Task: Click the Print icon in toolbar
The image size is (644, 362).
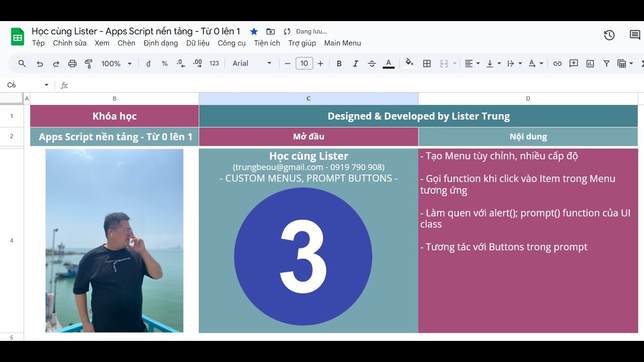Action: click(x=72, y=63)
